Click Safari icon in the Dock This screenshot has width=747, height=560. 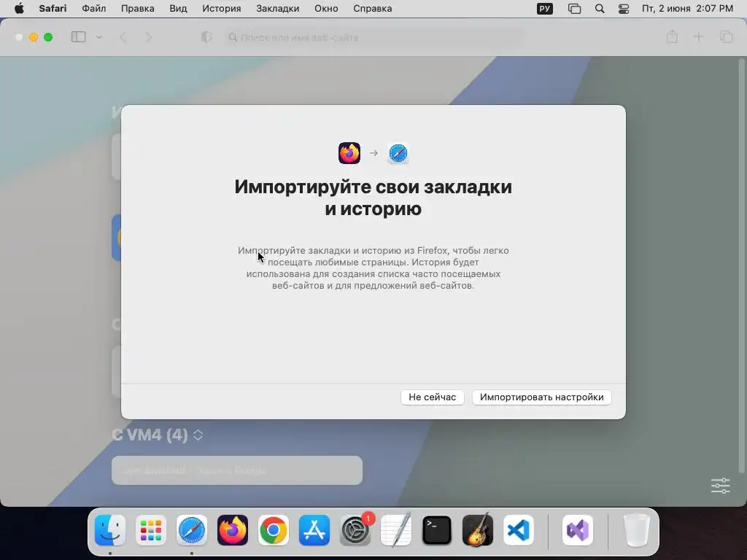(192, 530)
